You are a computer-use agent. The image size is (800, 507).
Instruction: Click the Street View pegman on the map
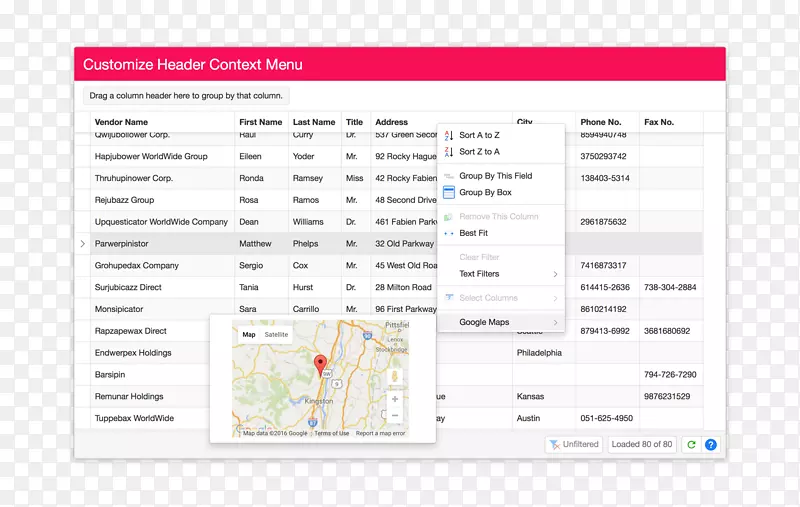(394, 376)
